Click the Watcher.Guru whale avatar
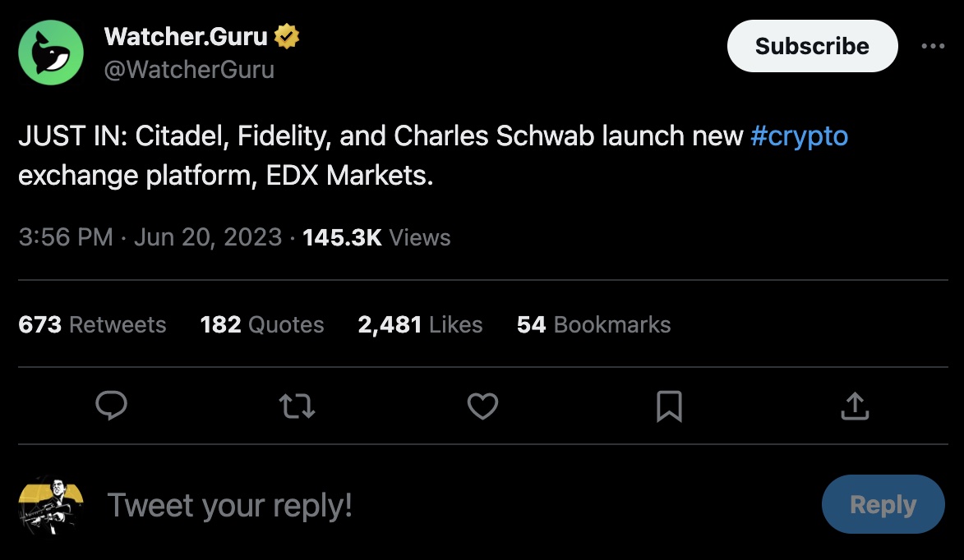The image size is (964, 560). [51, 53]
